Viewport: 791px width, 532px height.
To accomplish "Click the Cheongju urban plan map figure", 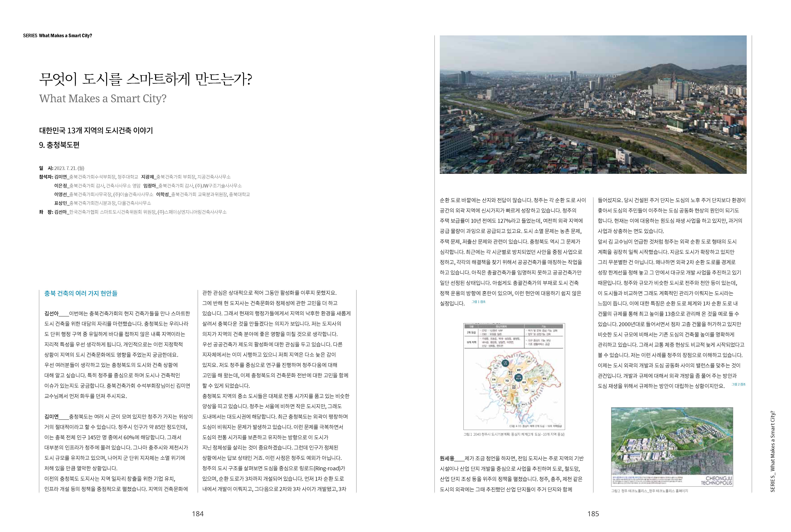I will 514,376.
